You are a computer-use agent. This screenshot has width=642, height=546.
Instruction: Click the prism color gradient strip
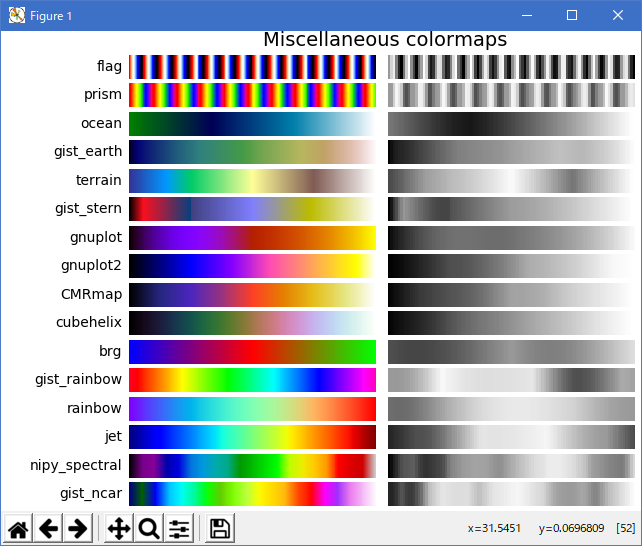(x=253, y=95)
